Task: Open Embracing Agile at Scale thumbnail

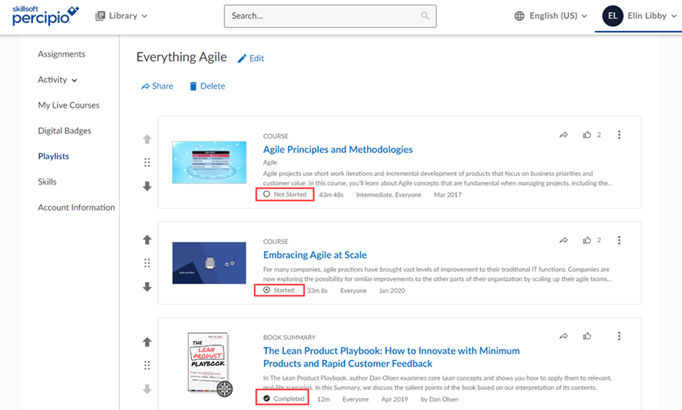Action: click(209, 263)
